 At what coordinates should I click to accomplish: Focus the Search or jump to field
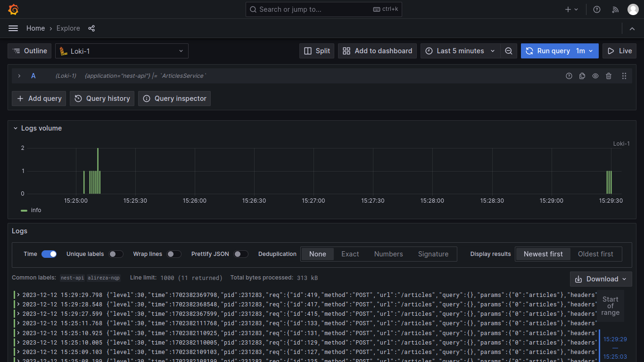324,9
